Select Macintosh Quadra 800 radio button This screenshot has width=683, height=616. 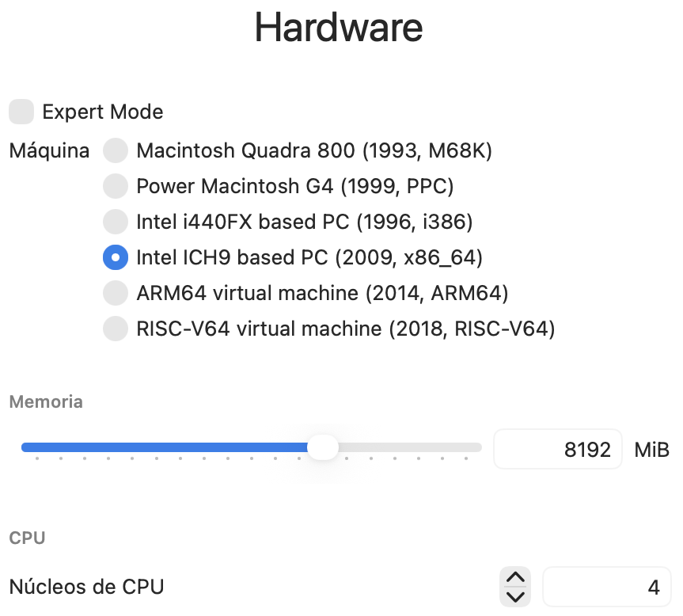(x=116, y=150)
